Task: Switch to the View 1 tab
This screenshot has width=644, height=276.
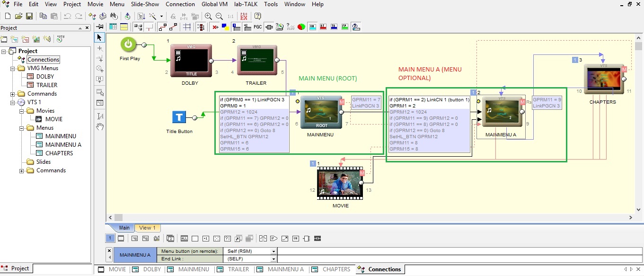Action: pyautogui.click(x=147, y=228)
